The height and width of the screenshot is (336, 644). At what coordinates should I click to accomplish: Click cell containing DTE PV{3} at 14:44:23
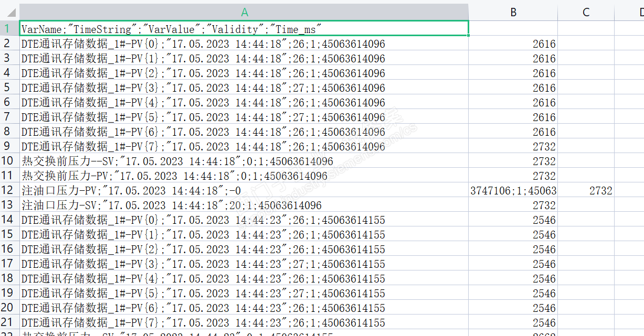[x=244, y=264]
